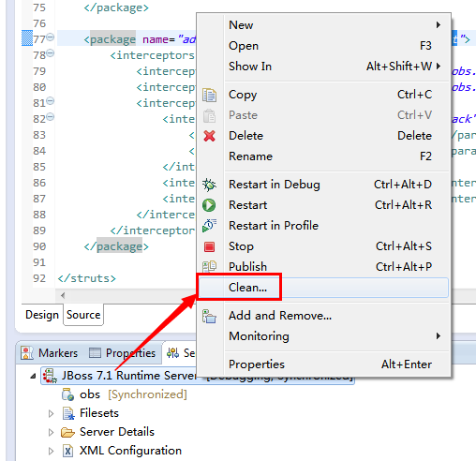Screen dimensions: 476x461
Task: Click the Restart in Debug bug icon
Action: point(209,185)
